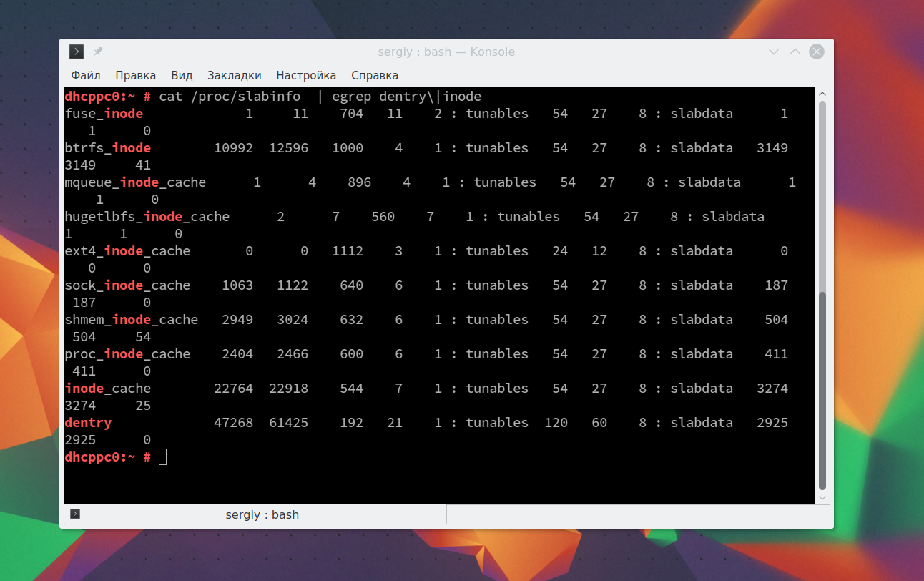924x581 pixels.
Task: Toggle the pin on all desktops icon
Action: click(x=98, y=52)
